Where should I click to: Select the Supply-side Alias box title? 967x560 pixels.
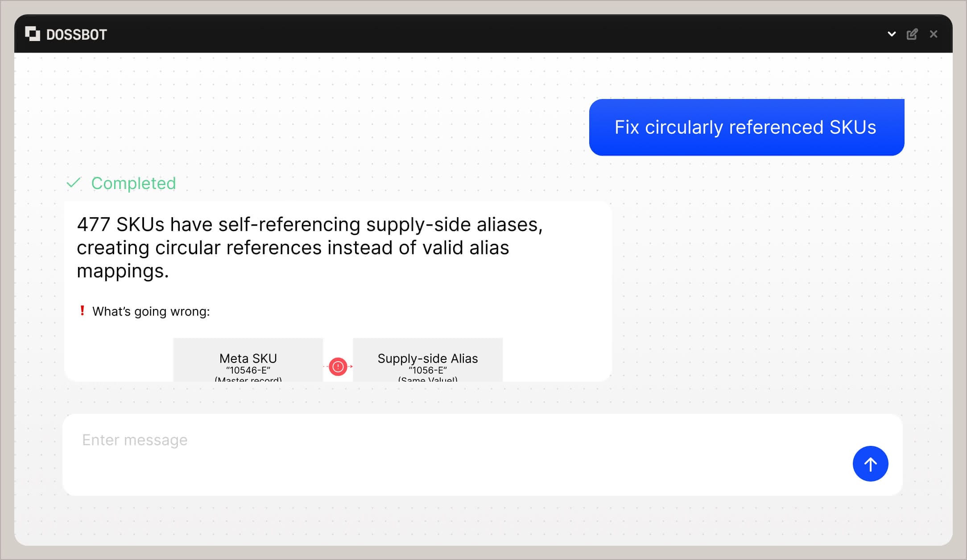(x=427, y=358)
